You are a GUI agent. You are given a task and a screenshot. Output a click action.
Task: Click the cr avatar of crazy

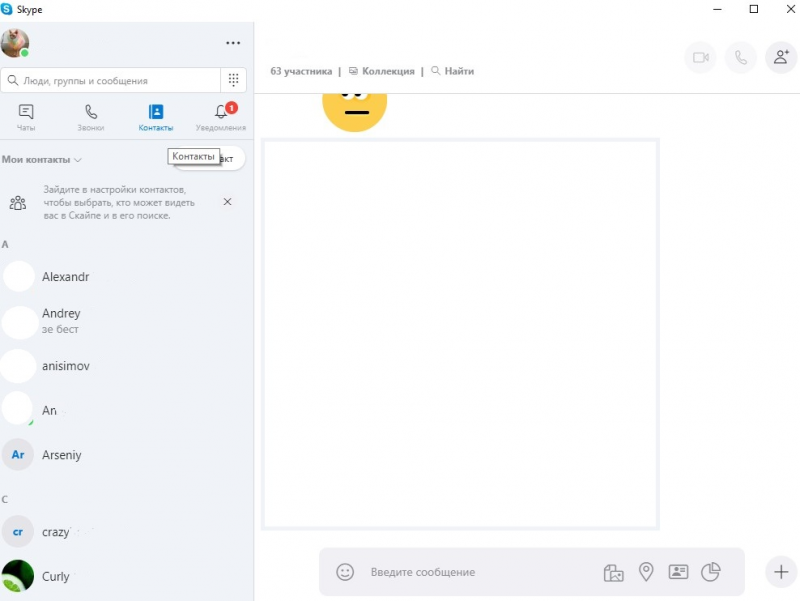point(18,532)
